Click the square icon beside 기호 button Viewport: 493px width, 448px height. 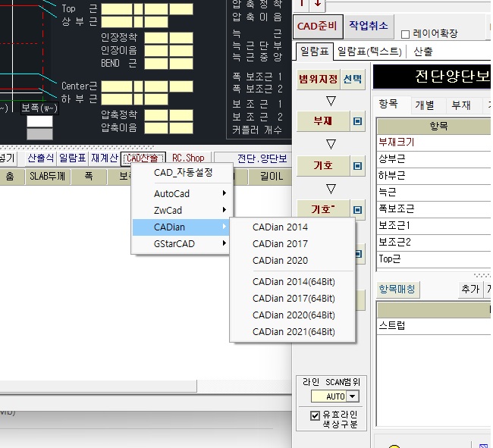pyautogui.click(x=358, y=165)
